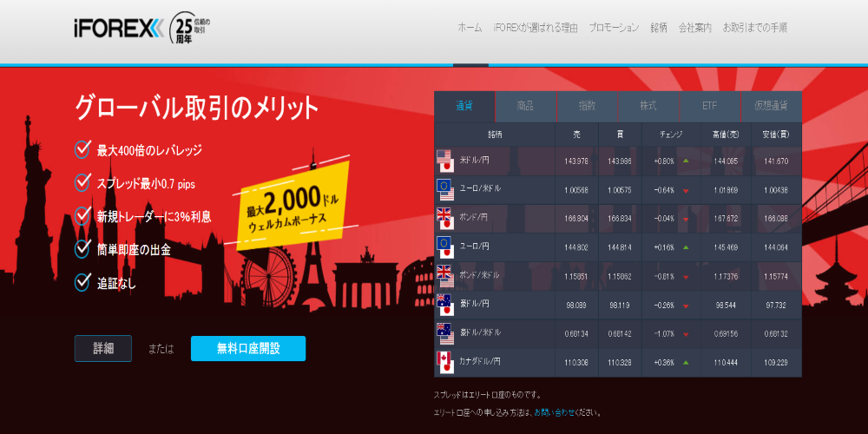This screenshot has width=868, height=434.
Task: Open iFOREXが選ばれる理由 in the navigation
Action: click(x=536, y=28)
